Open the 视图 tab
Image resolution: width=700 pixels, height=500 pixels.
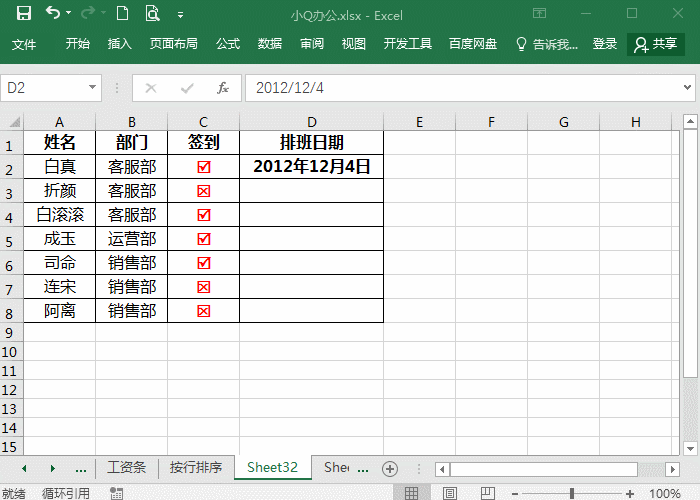[354, 44]
